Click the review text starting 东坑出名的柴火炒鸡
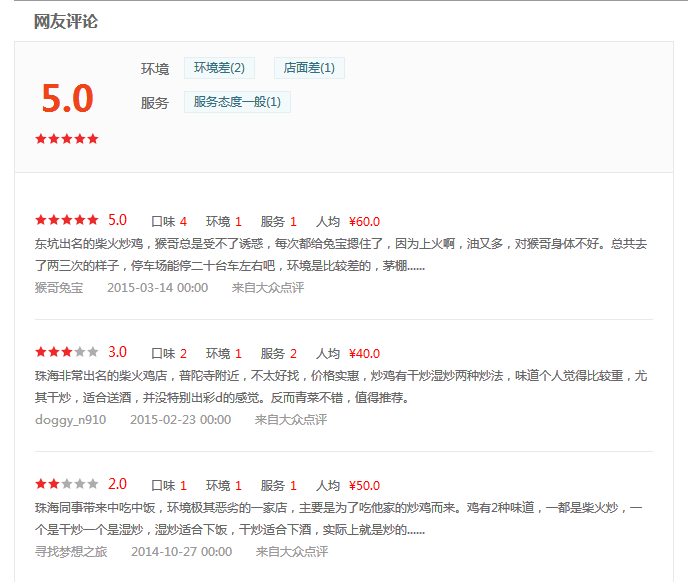Screen dimensions: 688x582 341,255
